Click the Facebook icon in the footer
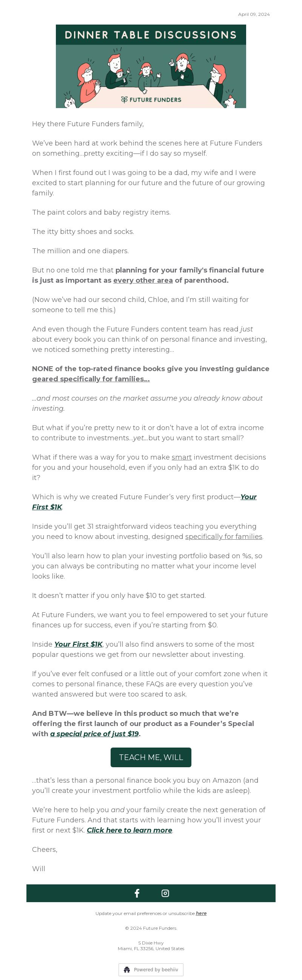The height and width of the screenshot is (980, 302). [x=137, y=893]
